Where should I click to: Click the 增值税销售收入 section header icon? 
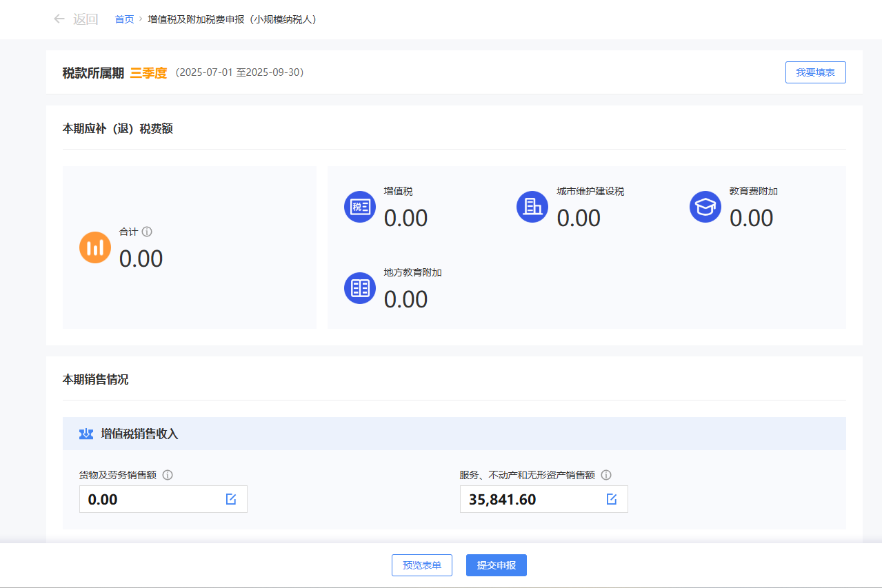(x=86, y=434)
